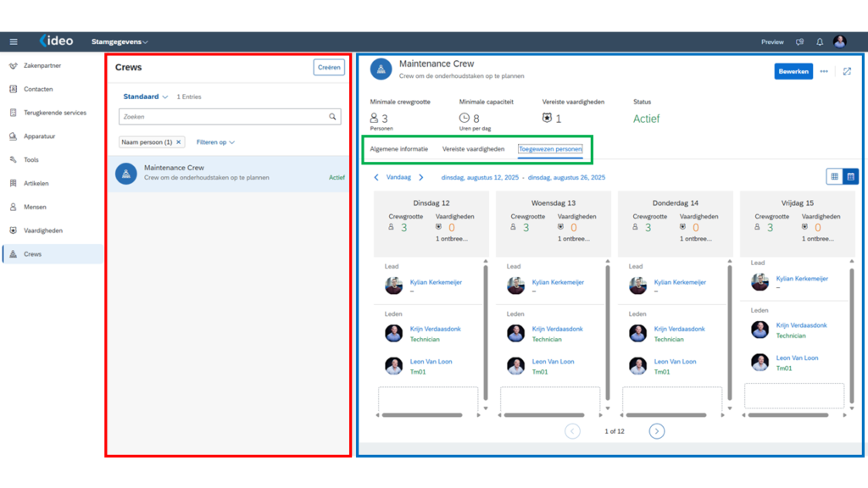
Task: Expand the Stamgegevens dropdown
Action: pyautogui.click(x=120, y=42)
